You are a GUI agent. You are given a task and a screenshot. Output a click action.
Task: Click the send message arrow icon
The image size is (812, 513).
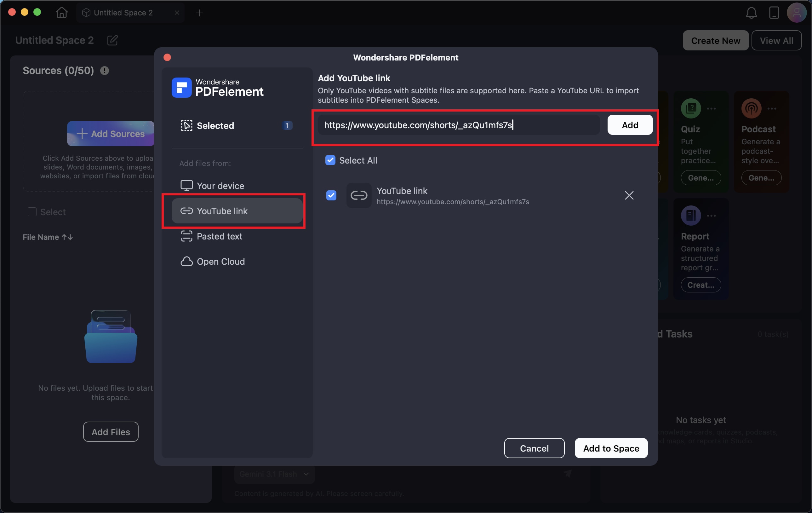[568, 474]
